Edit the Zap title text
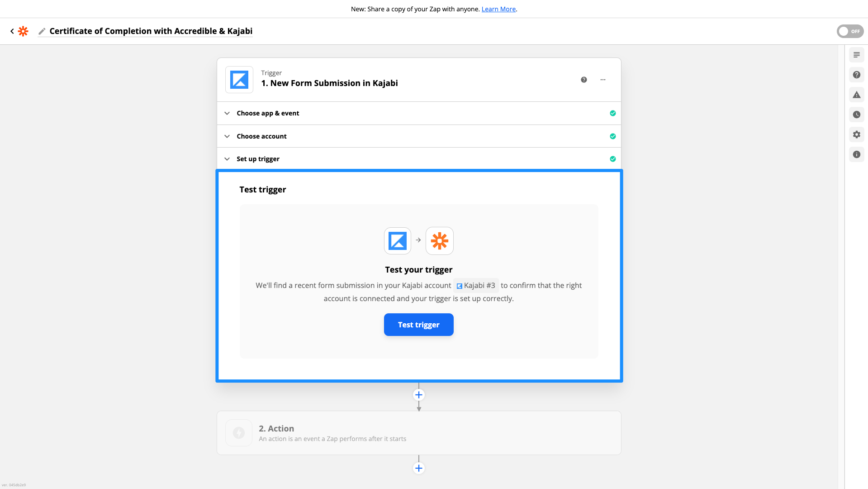 [x=151, y=31]
